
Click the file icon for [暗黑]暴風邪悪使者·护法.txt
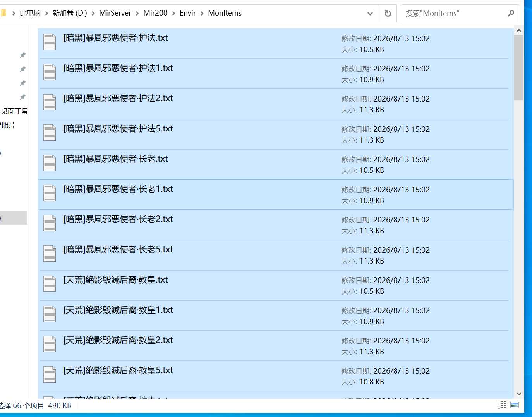(50, 42)
